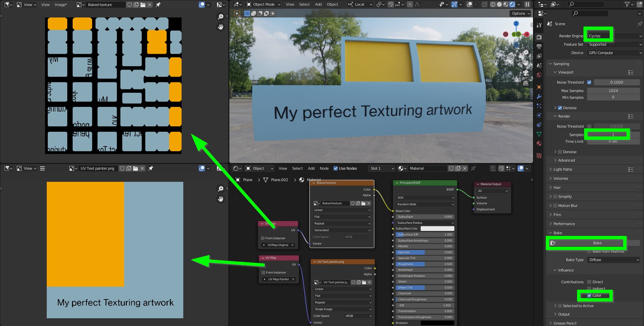Pin the Baked texture image editor
Screen dimensions: 644x326
[158, 5]
